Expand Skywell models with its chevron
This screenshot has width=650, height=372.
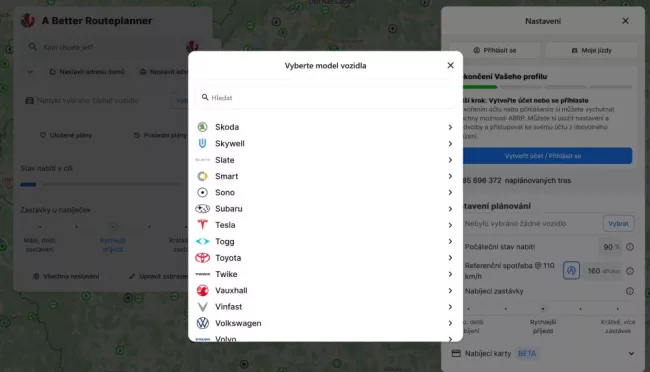[450, 143]
